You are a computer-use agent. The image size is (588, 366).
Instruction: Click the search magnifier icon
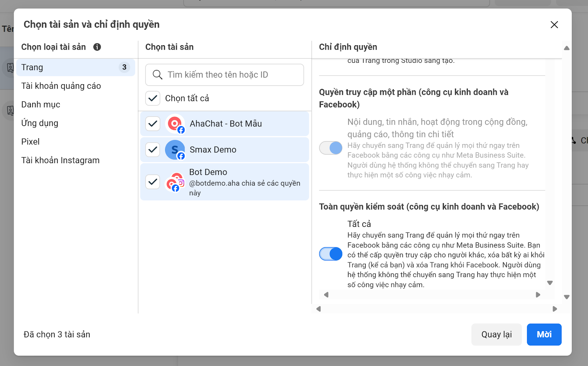(x=157, y=75)
